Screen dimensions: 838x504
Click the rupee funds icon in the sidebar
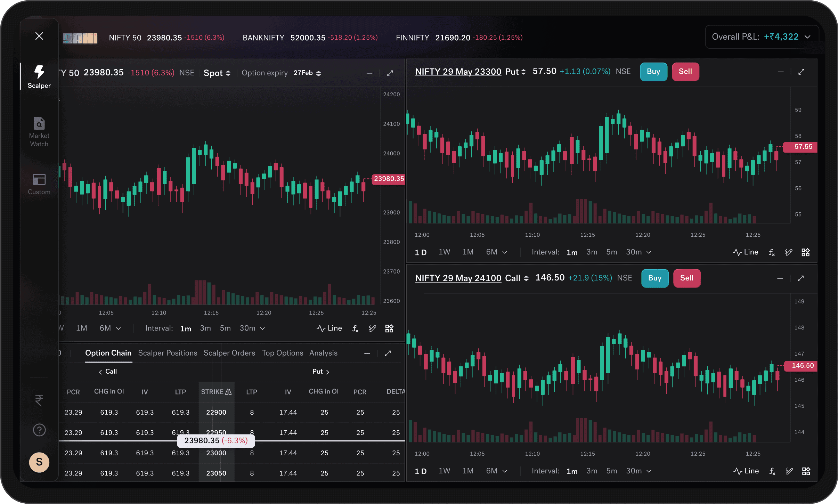pos(39,400)
